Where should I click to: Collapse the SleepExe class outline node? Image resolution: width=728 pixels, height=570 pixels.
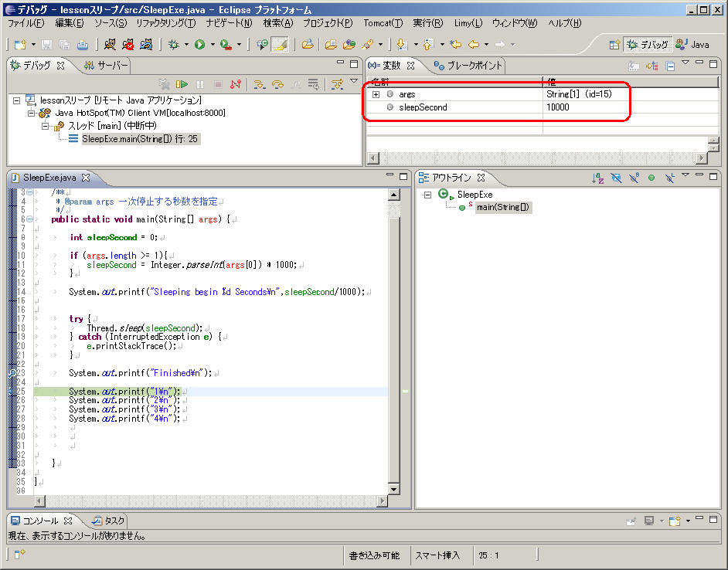[427, 195]
